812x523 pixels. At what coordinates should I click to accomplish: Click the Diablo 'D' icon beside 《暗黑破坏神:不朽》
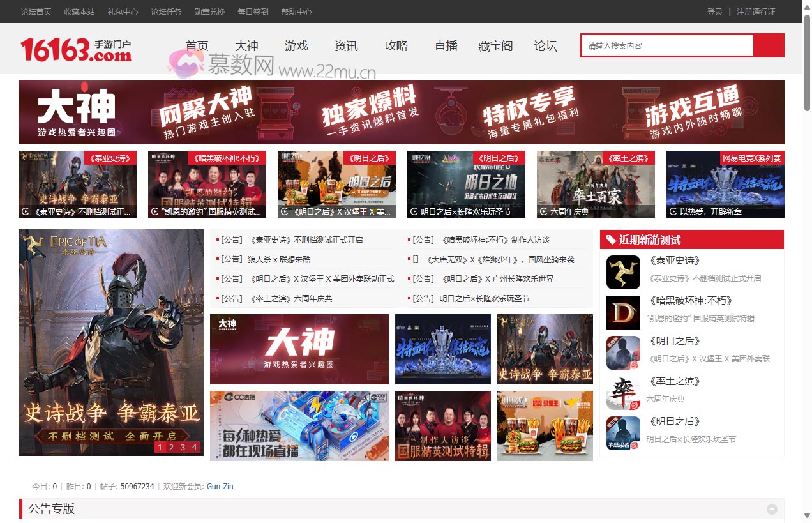pyautogui.click(x=623, y=312)
